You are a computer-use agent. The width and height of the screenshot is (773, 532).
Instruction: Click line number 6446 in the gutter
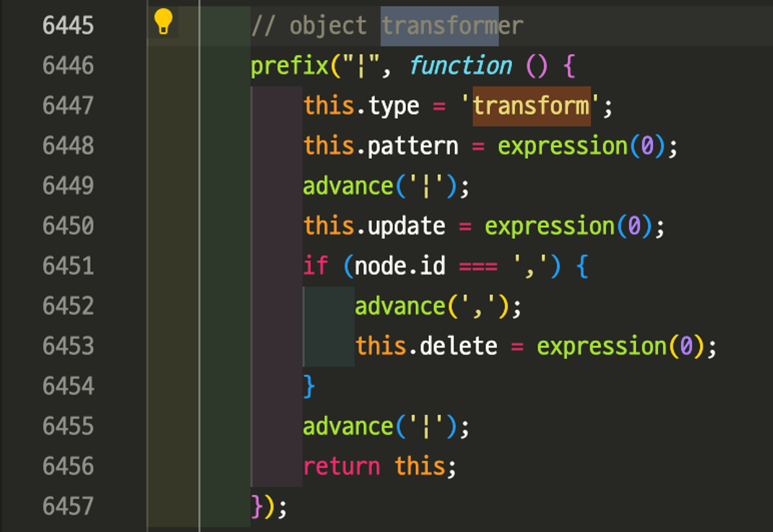tap(68, 66)
